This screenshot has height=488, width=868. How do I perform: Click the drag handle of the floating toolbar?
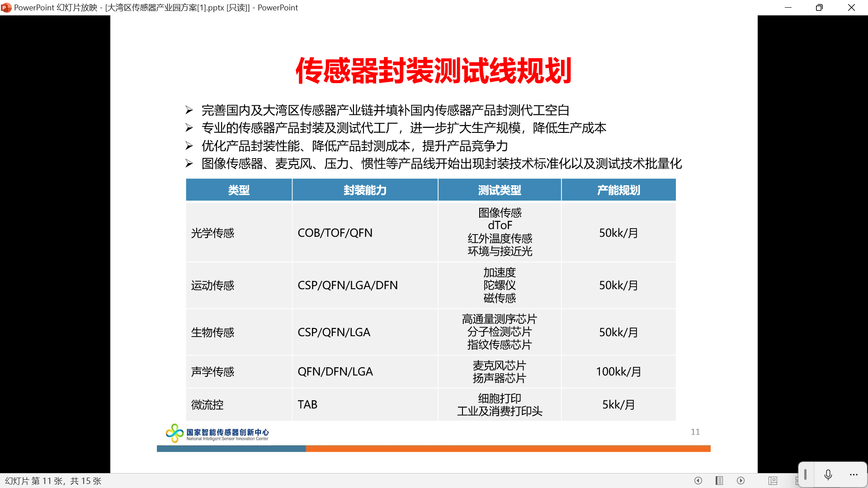click(x=805, y=474)
